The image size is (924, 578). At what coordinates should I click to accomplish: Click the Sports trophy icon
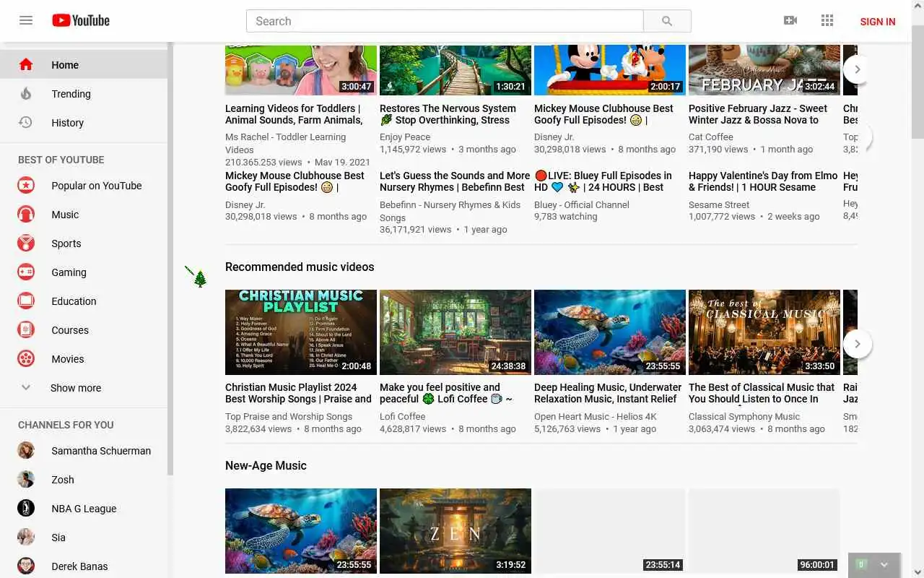pyautogui.click(x=26, y=243)
